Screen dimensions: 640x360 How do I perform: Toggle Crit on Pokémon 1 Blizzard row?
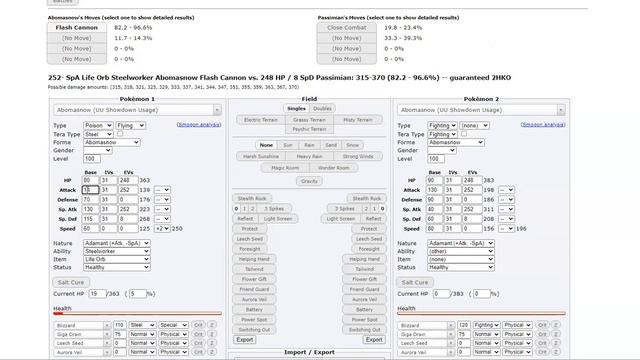(198, 325)
